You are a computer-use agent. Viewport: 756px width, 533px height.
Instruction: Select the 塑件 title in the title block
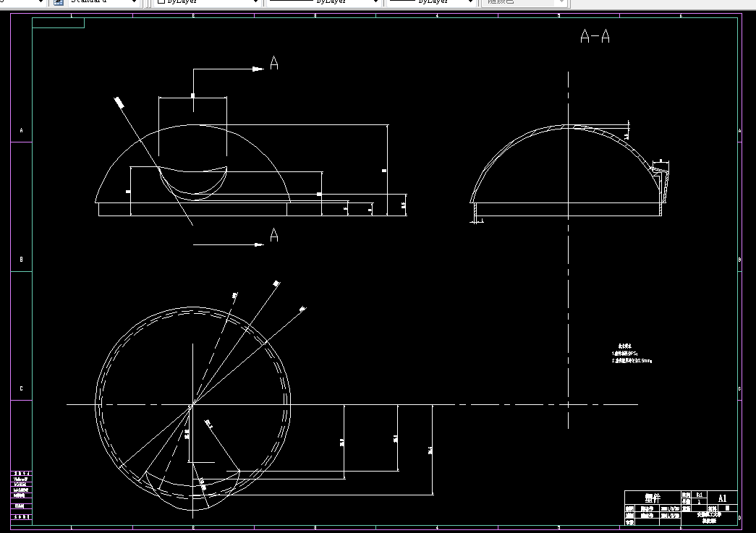[x=653, y=498]
